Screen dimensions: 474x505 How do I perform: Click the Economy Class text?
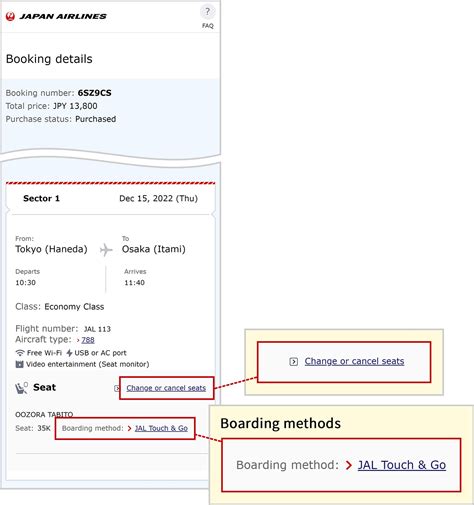74,307
